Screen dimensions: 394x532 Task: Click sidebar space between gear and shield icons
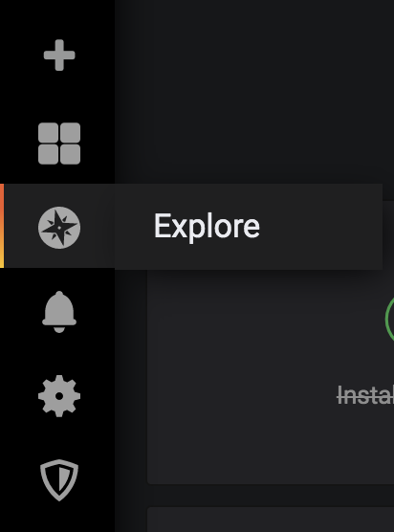click(x=59, y=438)
